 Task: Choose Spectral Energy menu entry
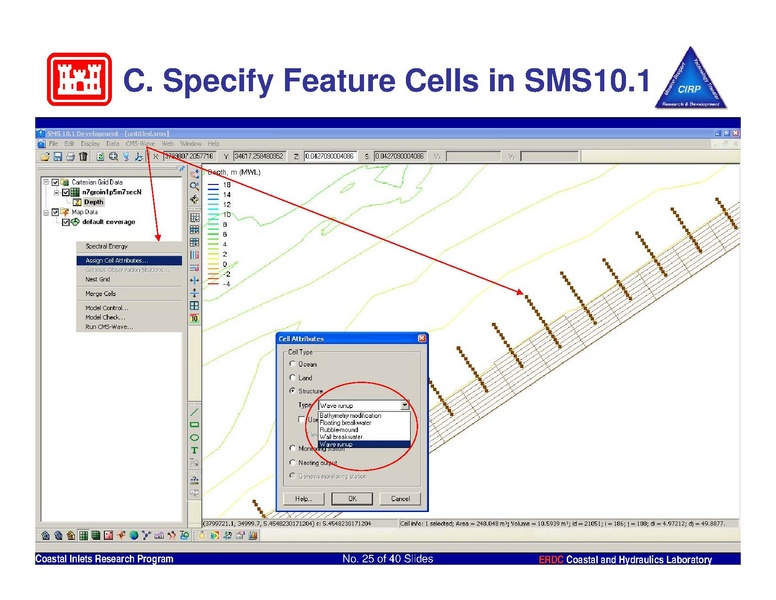click(x=129, y=246)
